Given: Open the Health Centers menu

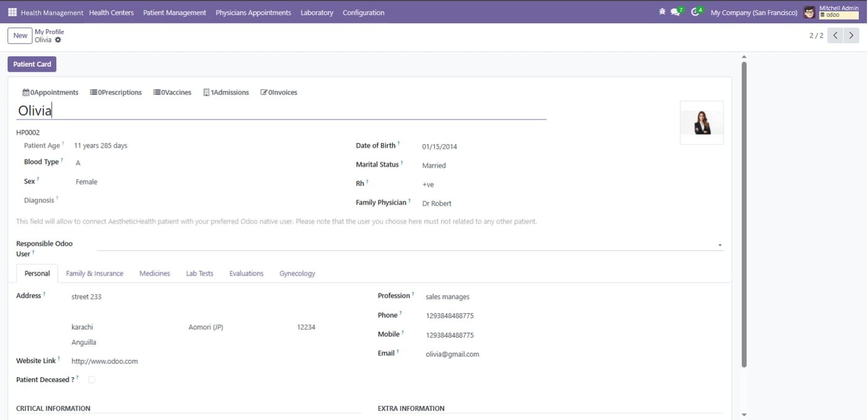Looking at the screenshot, I should [112, 12].
